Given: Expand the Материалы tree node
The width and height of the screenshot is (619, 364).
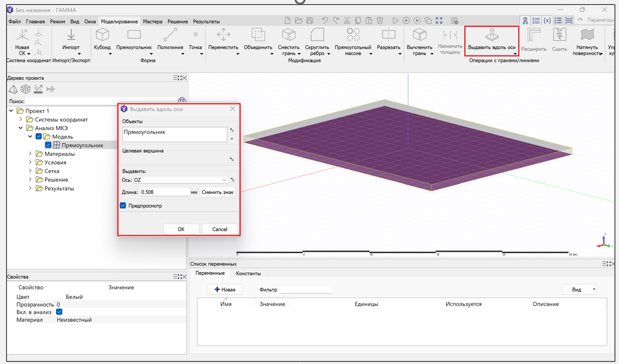Looking at the screenshot, I should point(30,154).
